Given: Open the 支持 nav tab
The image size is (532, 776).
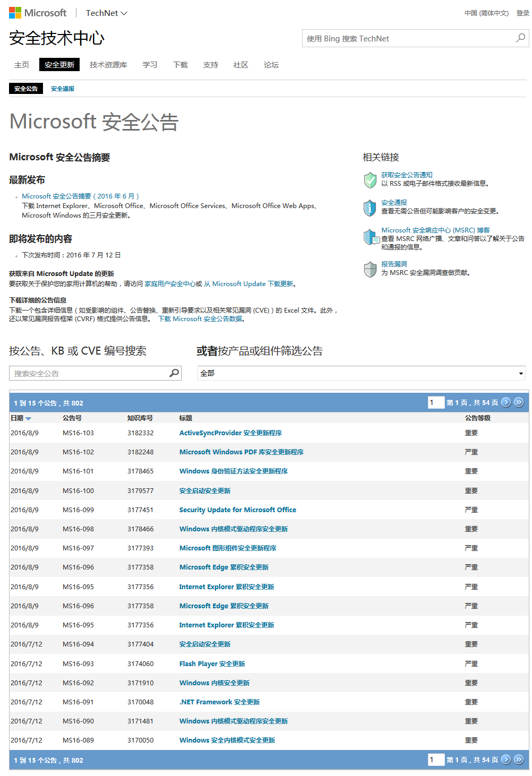Looking at the screenshot, I should (211, 65).
